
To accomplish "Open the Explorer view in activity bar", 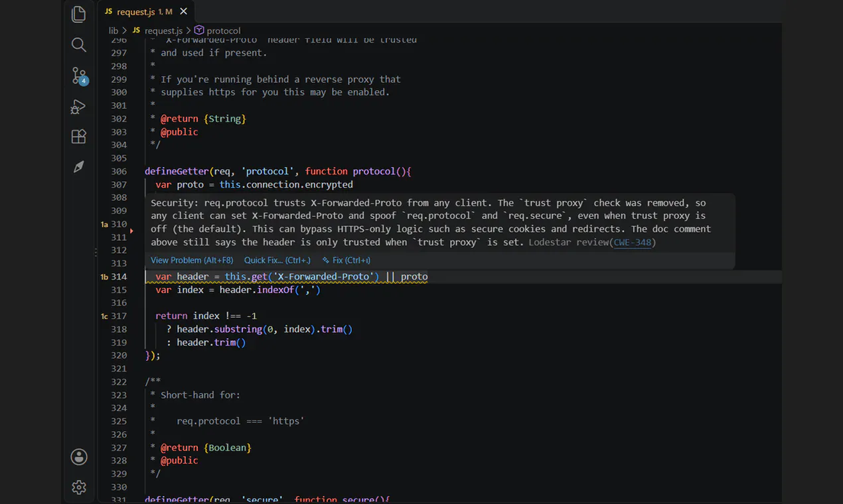I will tap(78, 14).
